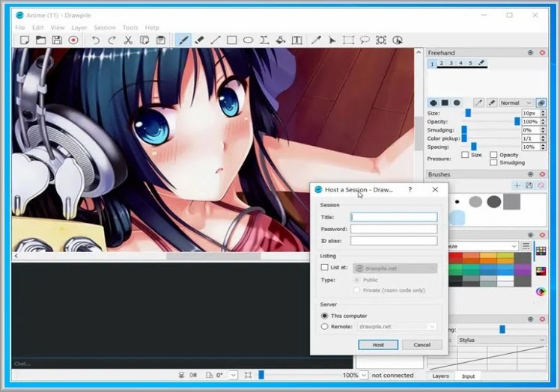Pick the red swatch in the palette
The width and height of the screenshot is (560, 392).
(456, 256)
